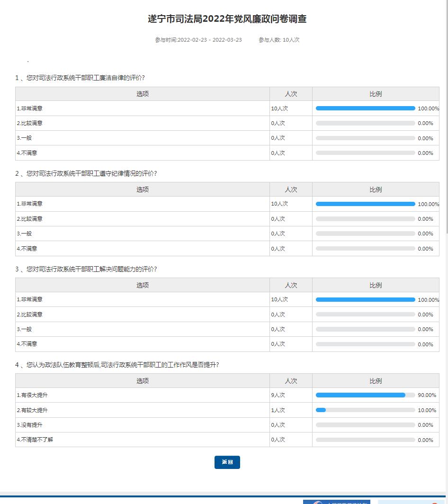The image size is (448, 504).
Task: Click the 比例 column header in question 3
Action: tap(376, 285)
